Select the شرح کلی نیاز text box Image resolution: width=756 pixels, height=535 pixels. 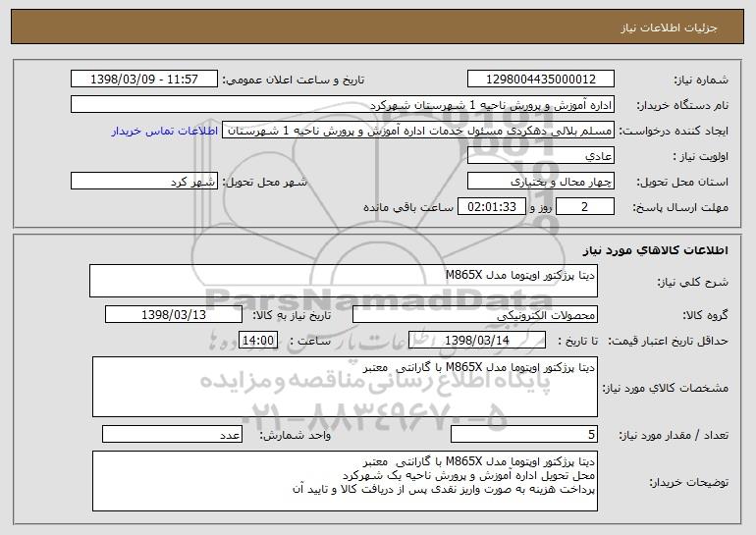[344, 281]
